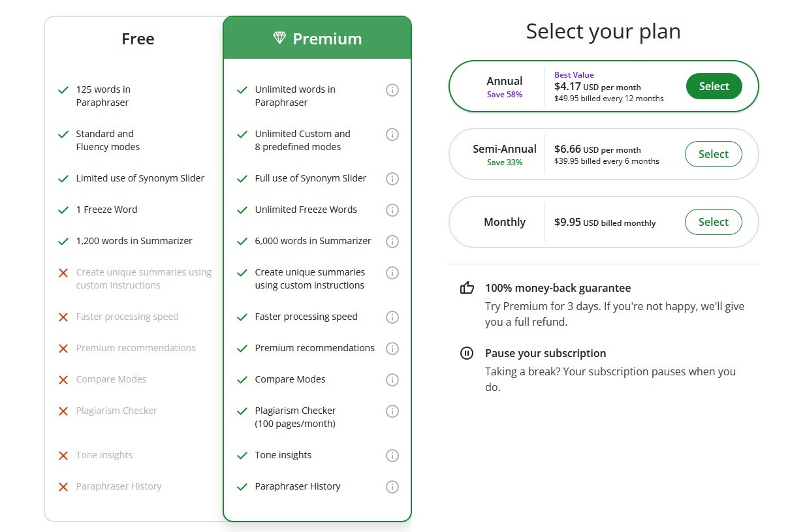Select the Semi-Annual plan button
The width and height of the screenshot is (805, 532).
[713, 154]
